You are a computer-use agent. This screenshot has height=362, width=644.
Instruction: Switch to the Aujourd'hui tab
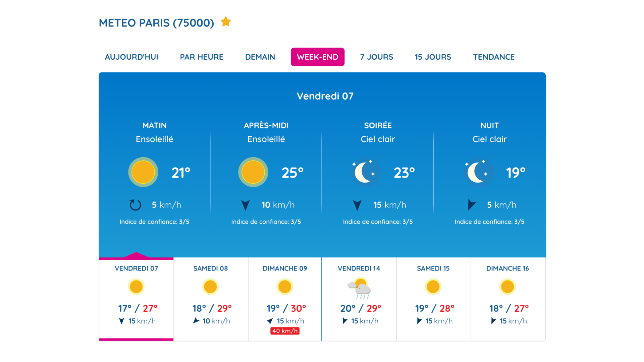(131, 57)
